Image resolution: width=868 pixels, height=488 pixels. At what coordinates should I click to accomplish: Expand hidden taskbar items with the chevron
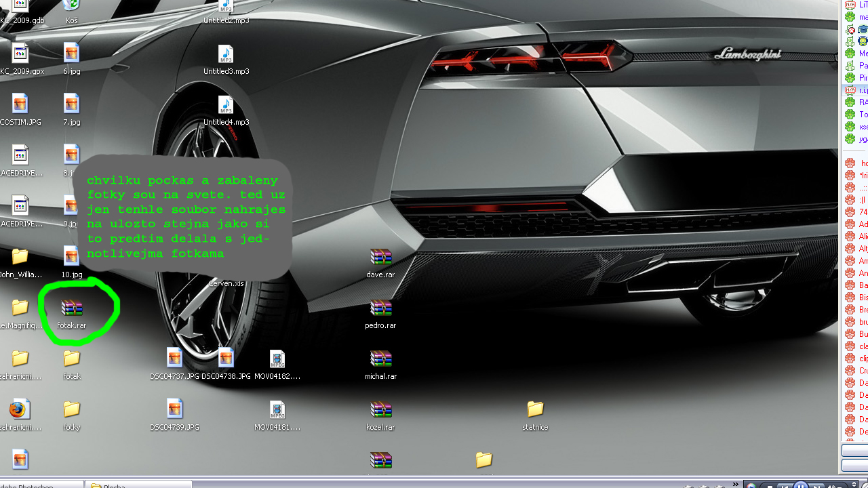point(736,484)
